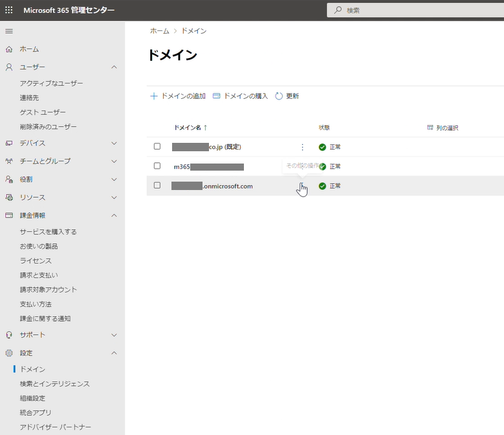Open more actions for co.jp domain
Image resolution: width=504 pixels, height=435 pixels.
tap(302, 147)
